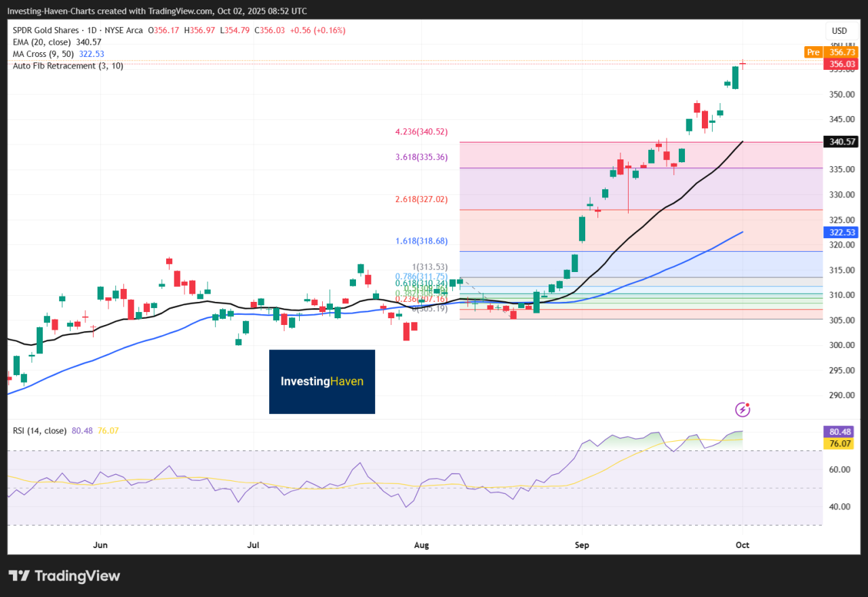Click the purple lightning event icon

(743, 409)
